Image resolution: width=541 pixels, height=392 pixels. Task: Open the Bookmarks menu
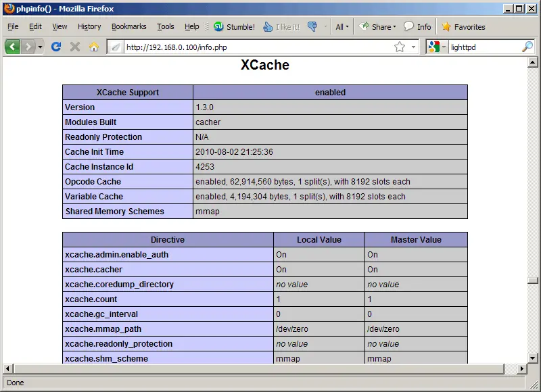(128, 26)
